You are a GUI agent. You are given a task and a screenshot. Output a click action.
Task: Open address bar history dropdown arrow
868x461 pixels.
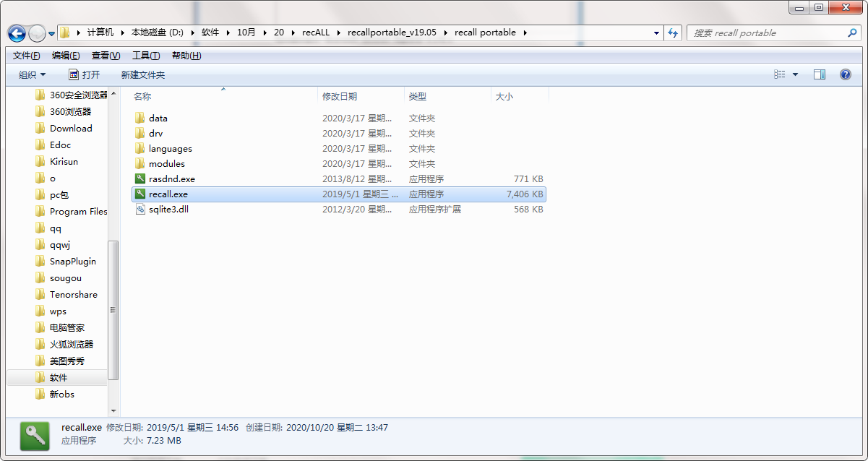point(656,33)
